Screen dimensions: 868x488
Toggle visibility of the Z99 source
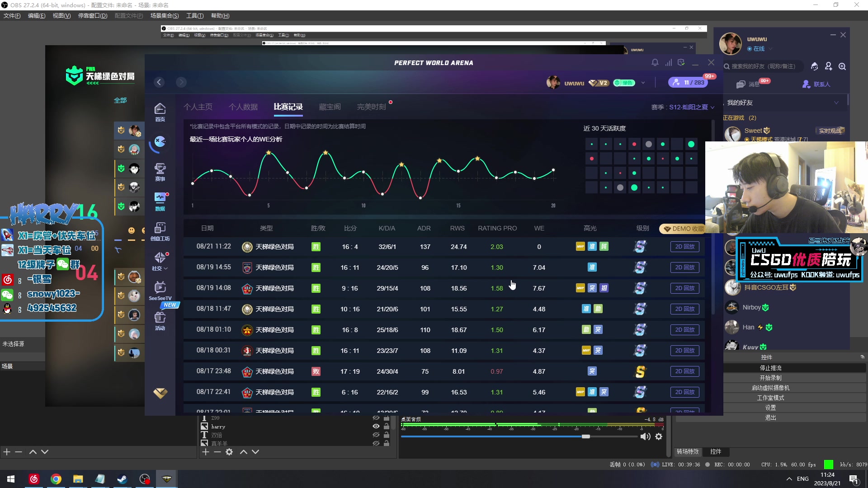[x=376, y=418]
